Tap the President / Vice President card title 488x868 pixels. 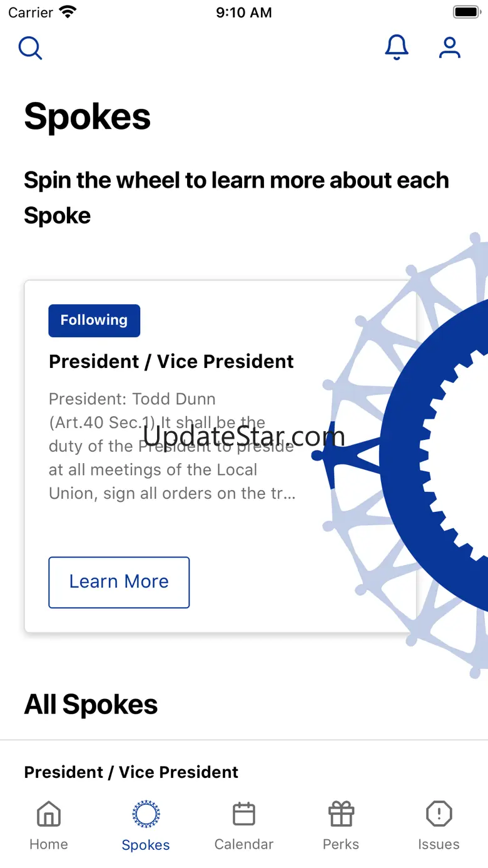click(171, 362)
